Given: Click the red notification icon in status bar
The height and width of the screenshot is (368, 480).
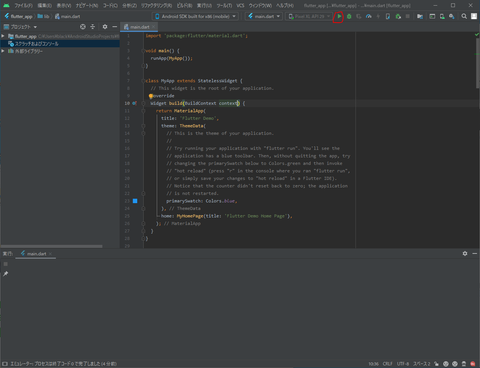Looking at the screenshot, I should click(x=473, y=364).
